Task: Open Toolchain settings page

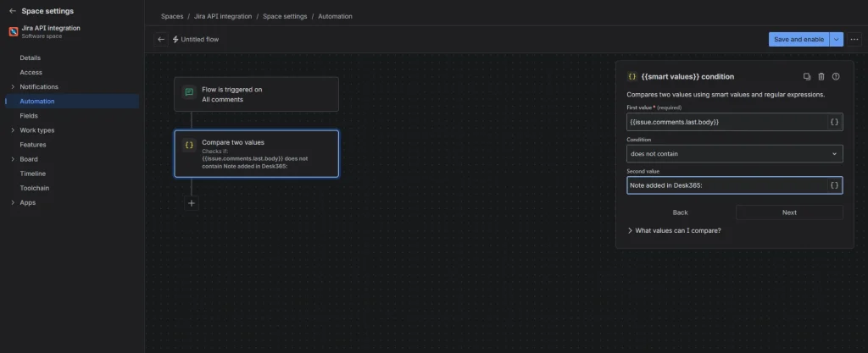Action: (x=34, y=188)
